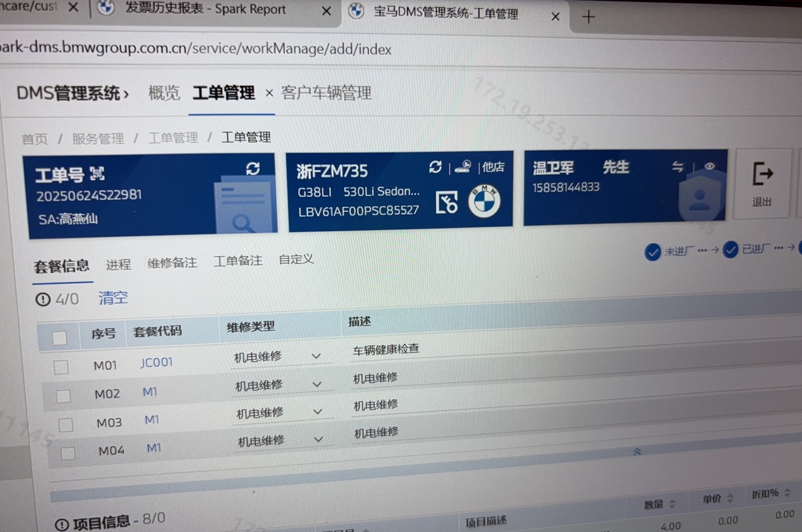Screen dimensions: 802x532
Task: Click the 服务管理 breadcrumb
Action: (98, 138)
